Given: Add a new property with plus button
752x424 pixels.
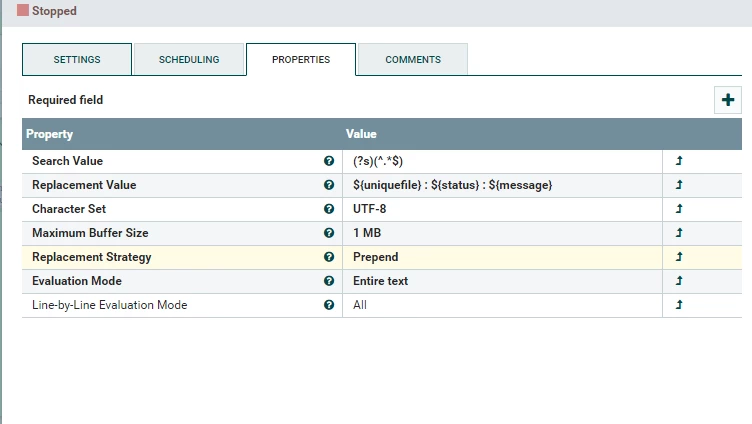Looking at the screenshot, I should pos(728,100).
